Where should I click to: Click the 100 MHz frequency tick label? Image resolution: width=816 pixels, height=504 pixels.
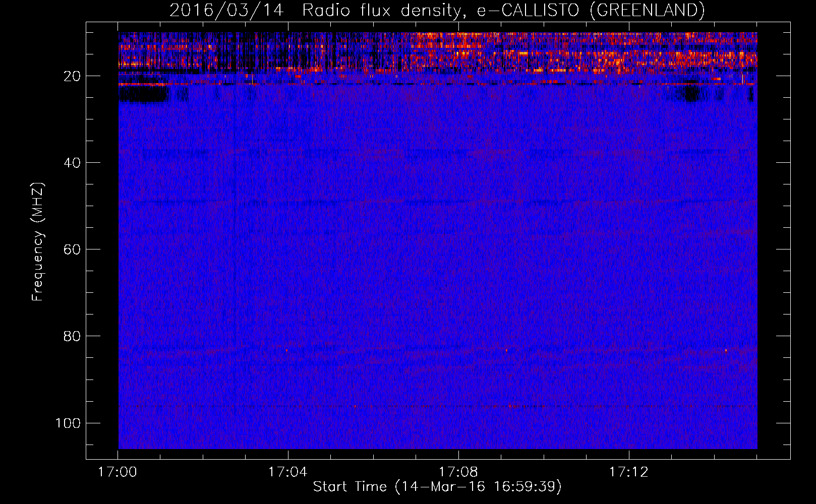coord(68,423)
